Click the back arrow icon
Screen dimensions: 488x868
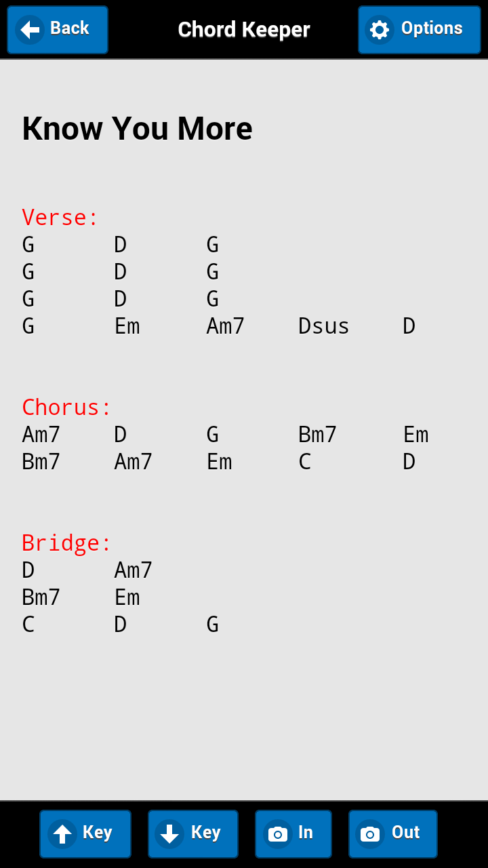tap(28, 29)
